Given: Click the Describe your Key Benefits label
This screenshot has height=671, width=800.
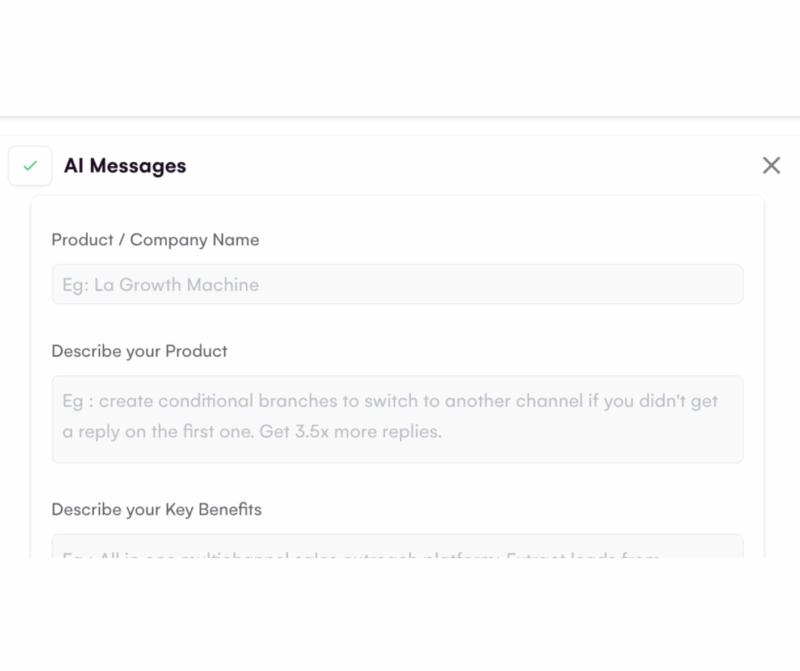Looking at the screenshot, I should [x=156, y=509].
